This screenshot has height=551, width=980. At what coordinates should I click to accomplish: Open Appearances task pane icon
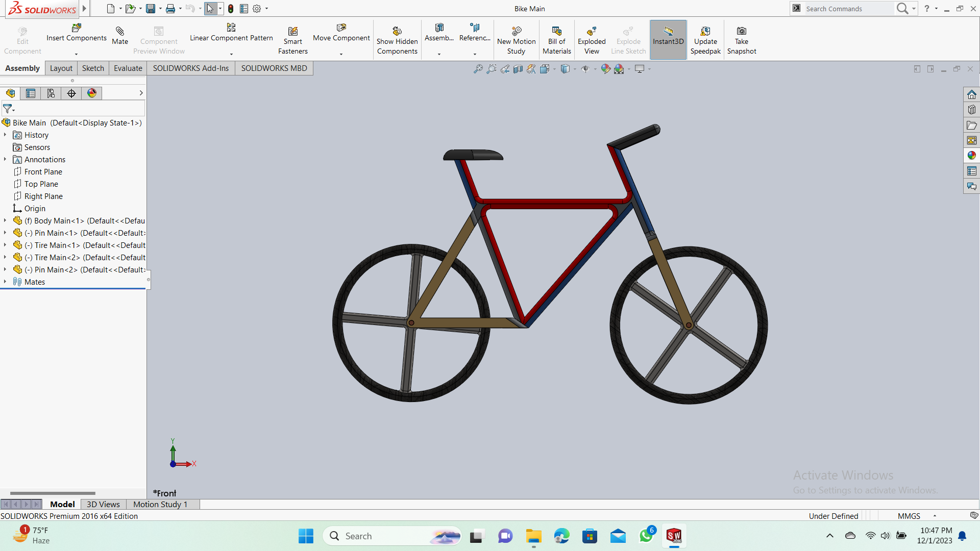point(971,156)
